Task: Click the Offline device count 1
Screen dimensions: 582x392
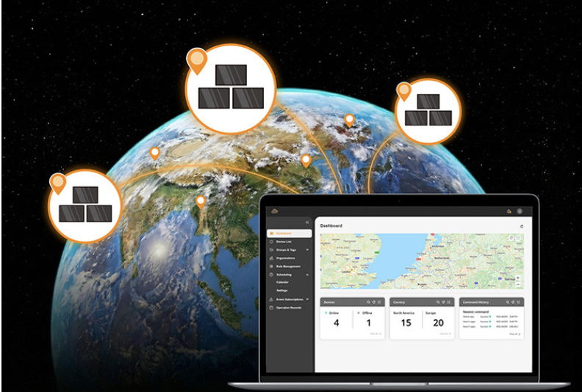Action: (369, 323)
